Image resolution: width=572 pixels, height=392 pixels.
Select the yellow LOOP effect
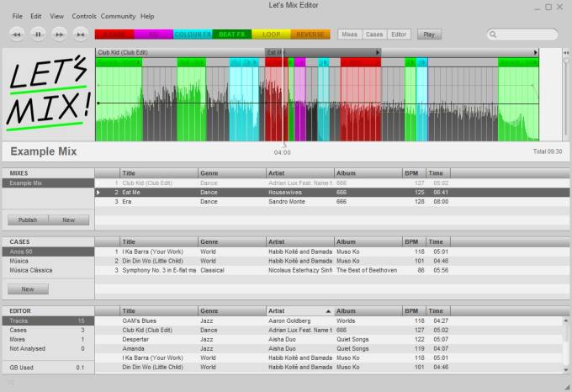point(271,34)
